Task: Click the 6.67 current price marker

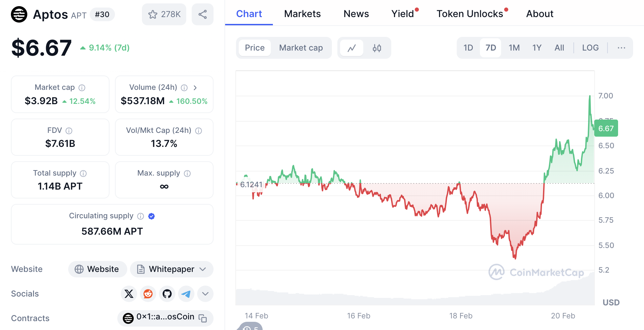Action: click(606, 128)
